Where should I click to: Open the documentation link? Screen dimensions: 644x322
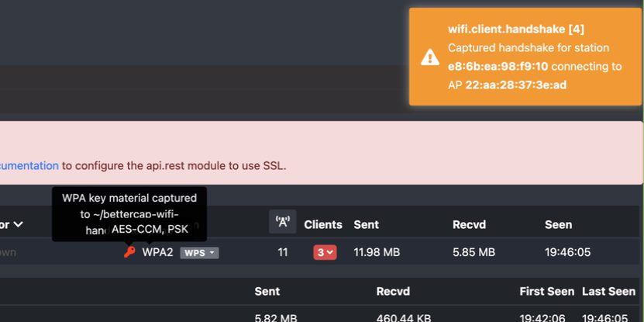pyautogui.click(x=29, y=165)
